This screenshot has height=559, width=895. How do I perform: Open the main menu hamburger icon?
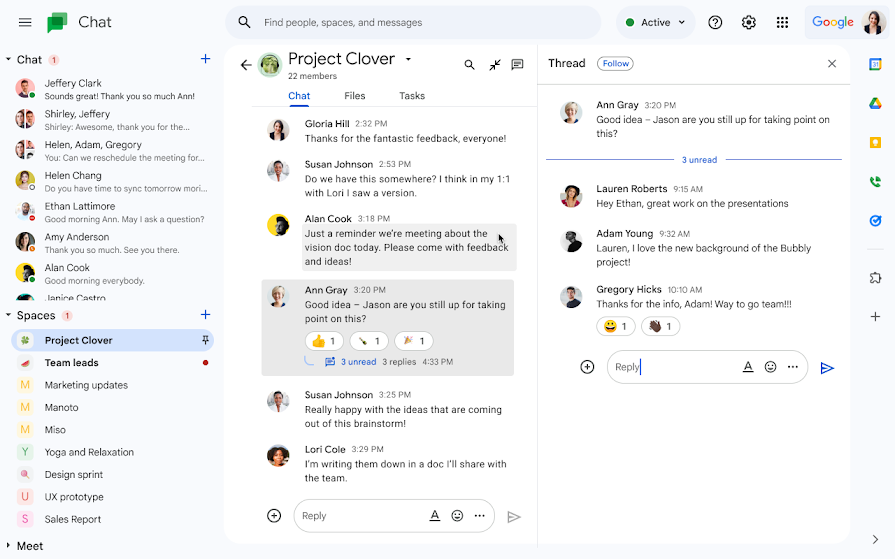25,22
